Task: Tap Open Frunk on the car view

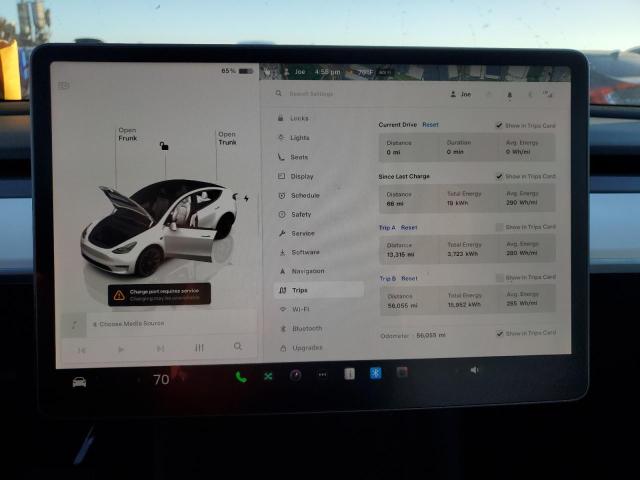Action: pos(128,134)
